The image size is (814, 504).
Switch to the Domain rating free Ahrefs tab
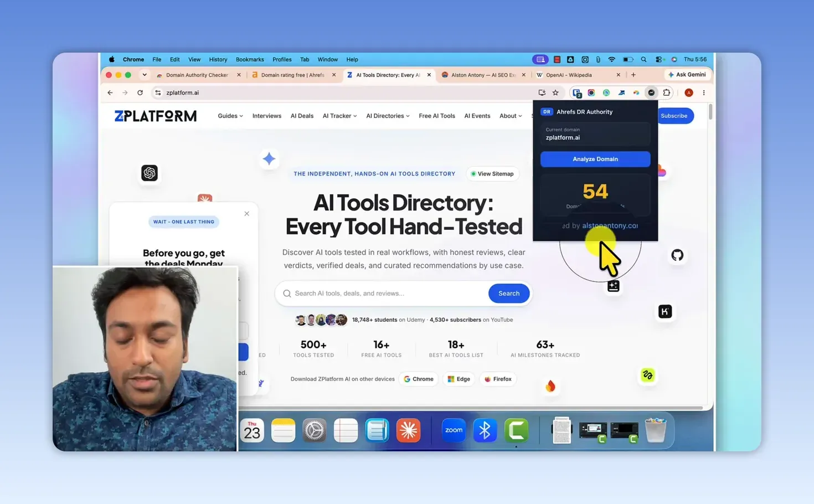292,75
